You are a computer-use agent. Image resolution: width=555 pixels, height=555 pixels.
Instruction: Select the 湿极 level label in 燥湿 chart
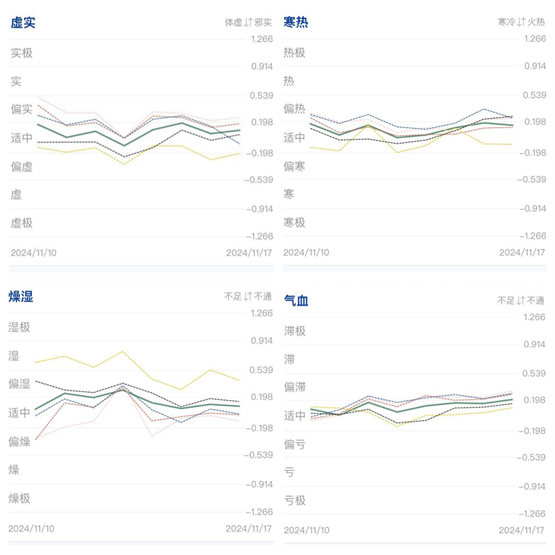pos(19,327)
